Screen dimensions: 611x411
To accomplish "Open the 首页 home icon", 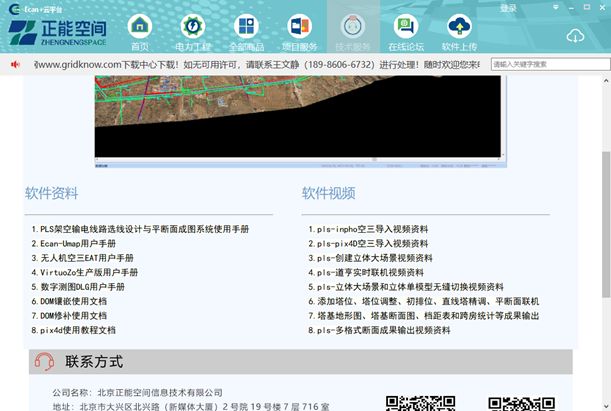I will pos(140,26).
